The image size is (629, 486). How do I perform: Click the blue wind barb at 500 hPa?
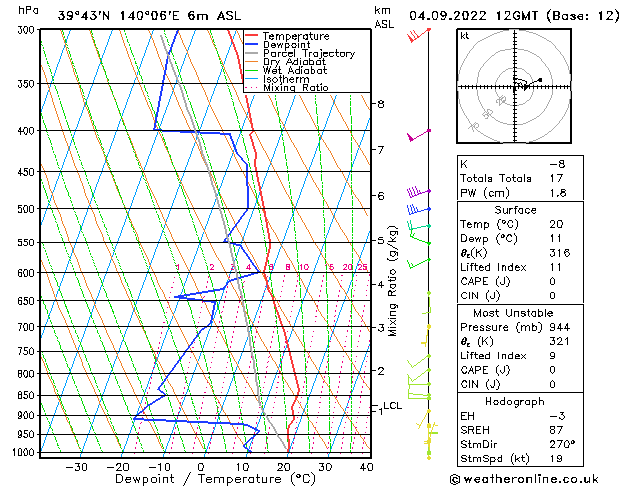[418, 209]
